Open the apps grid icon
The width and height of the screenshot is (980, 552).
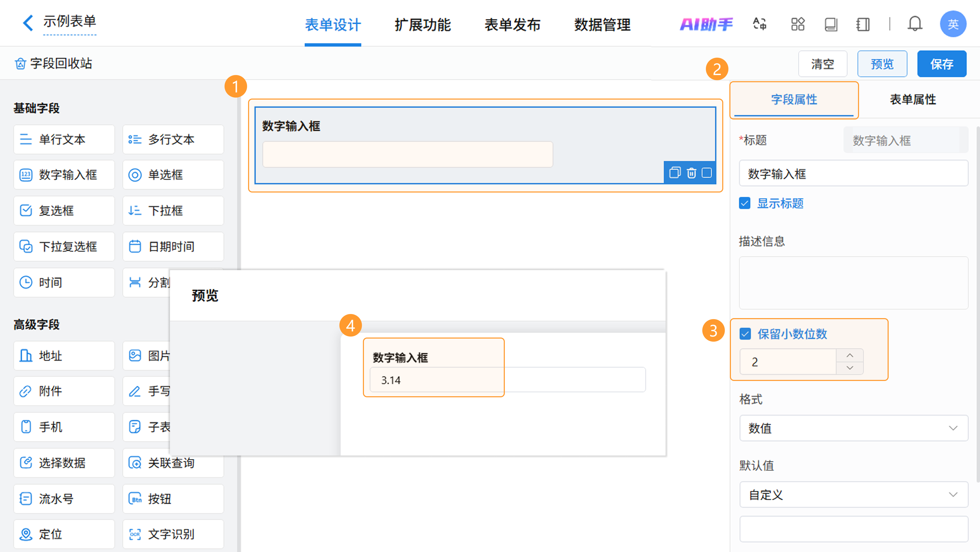[x=797, y=24]
